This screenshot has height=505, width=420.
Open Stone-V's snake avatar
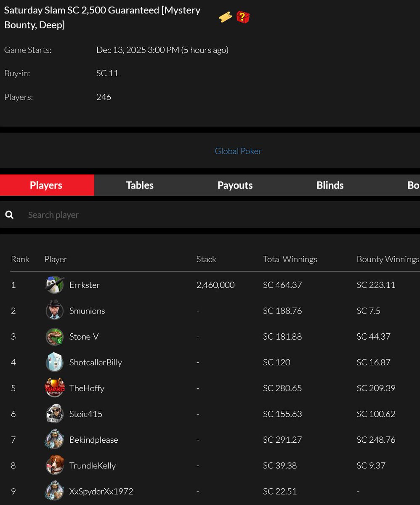click(x=55, y=337)
